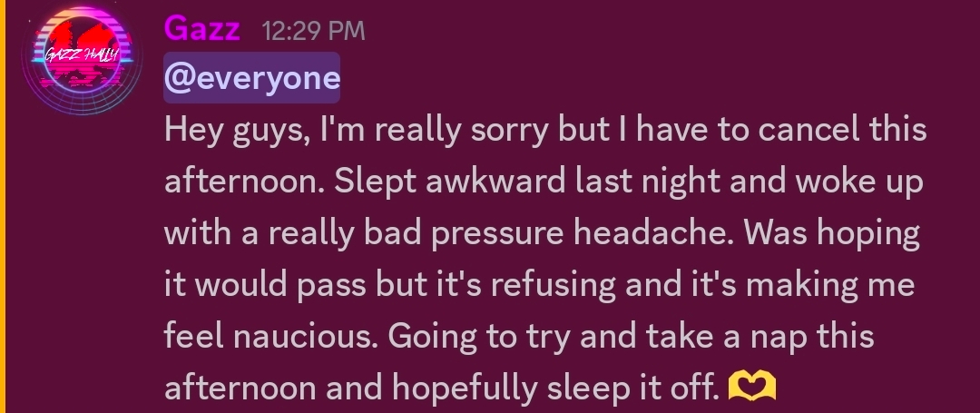980x413 pixels.
Task: Click the heart hands emoji
Action: click(753, 388)
